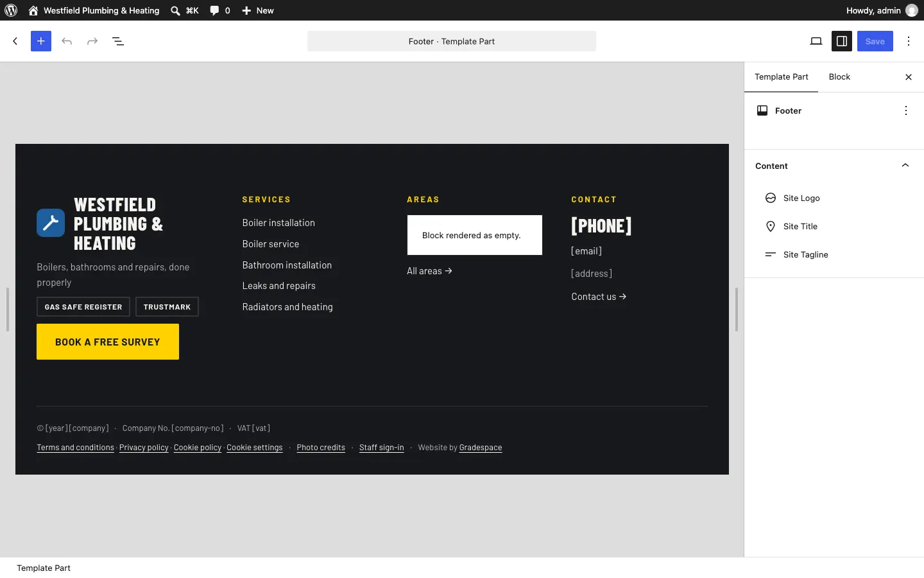This screenshot has height=578, width=924.
Task: Open the Footer actions three-dot menu
Action: pyautogui.click(x=906, y=110)
